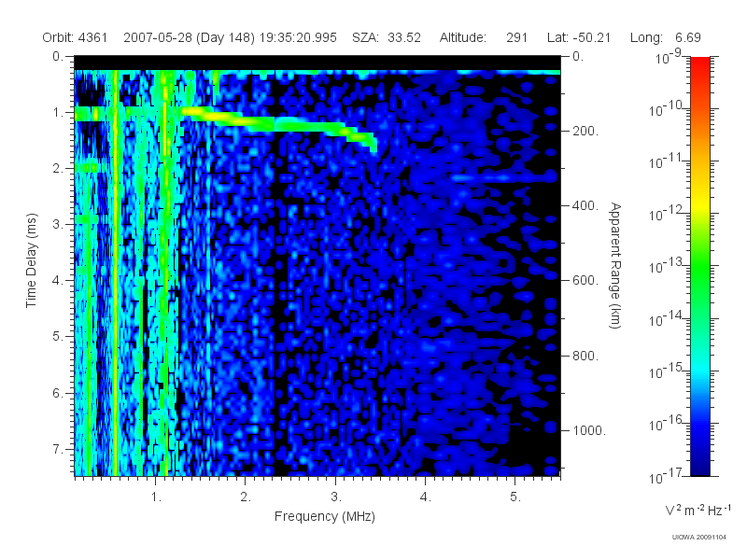Click the echo trace cusp end near 3.4 MHz
Screen dimensions: 747x560
pyautogui.click(x=373, y=143)
